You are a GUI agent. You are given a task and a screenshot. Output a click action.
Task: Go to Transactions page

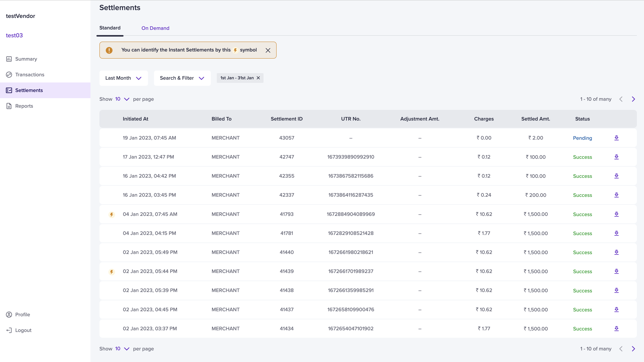pyautogui.click(x=30, y=75)
